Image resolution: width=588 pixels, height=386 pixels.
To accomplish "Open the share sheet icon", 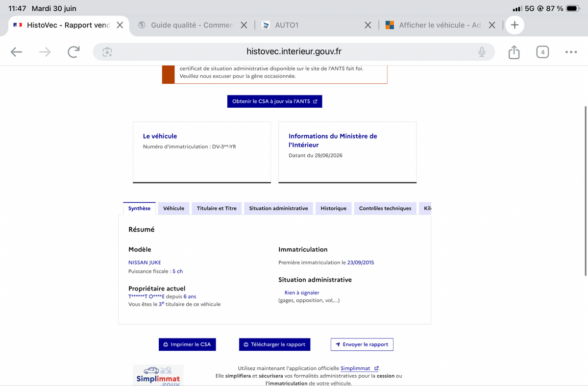I will point(514,52).
